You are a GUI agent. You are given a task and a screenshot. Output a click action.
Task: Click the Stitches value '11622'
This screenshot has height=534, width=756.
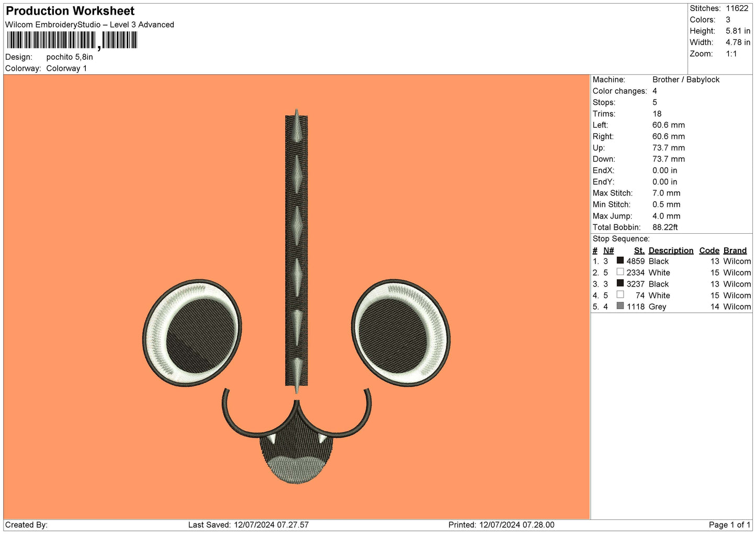(x=737, y=8)
